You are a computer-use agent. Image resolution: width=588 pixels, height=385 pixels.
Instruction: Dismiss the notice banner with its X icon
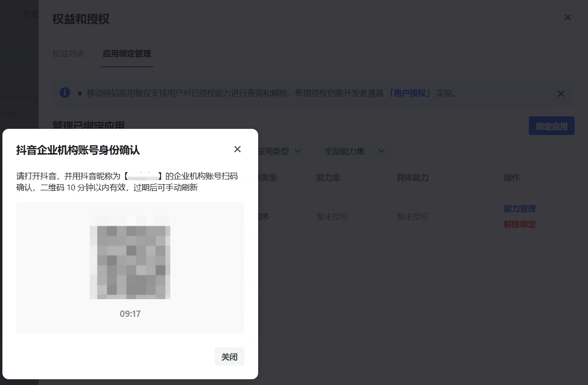pyautogui.click(x=561, y=94)
